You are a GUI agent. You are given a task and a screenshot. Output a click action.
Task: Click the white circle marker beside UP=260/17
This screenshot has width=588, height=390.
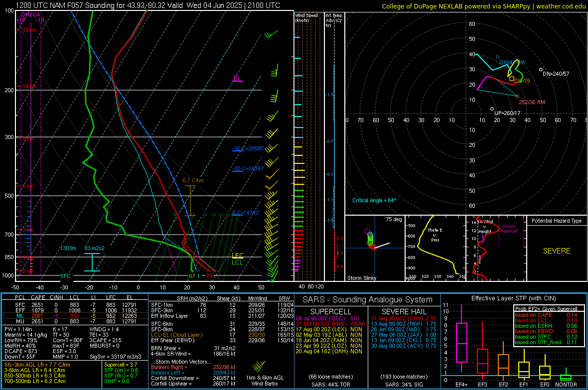point(492,109)
